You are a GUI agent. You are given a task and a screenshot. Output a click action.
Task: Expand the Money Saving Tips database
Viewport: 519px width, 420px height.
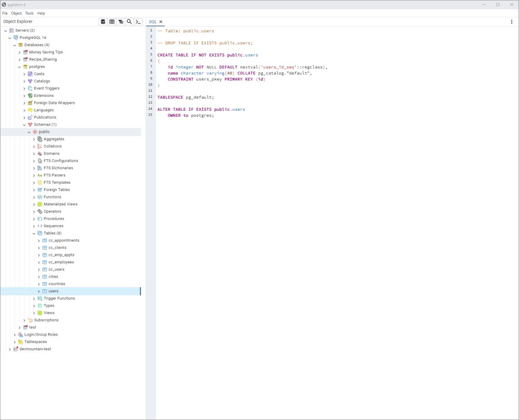click(x=19, y=52)
